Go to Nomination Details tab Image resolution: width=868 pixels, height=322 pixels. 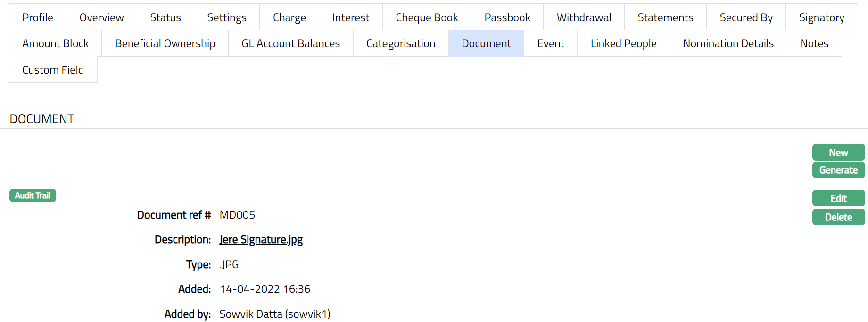pos(728,43)
